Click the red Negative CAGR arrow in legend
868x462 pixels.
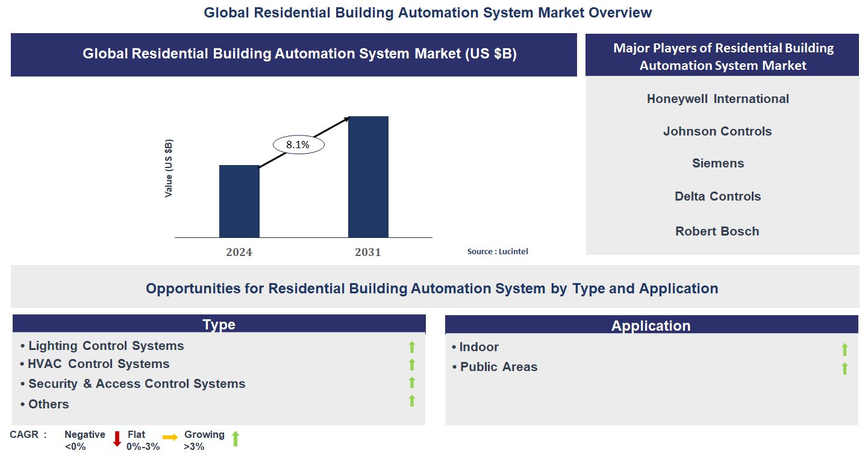(117, 439)
